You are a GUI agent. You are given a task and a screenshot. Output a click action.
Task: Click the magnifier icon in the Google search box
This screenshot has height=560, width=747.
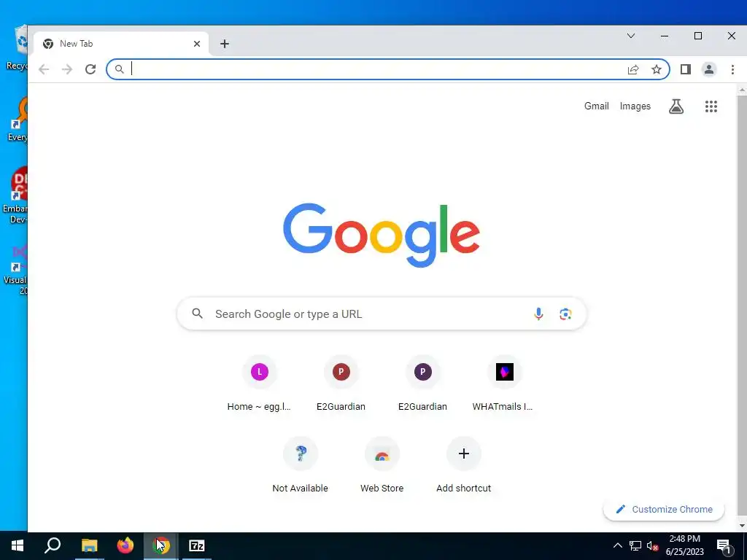pyautogui.click(x=197, y=314)
